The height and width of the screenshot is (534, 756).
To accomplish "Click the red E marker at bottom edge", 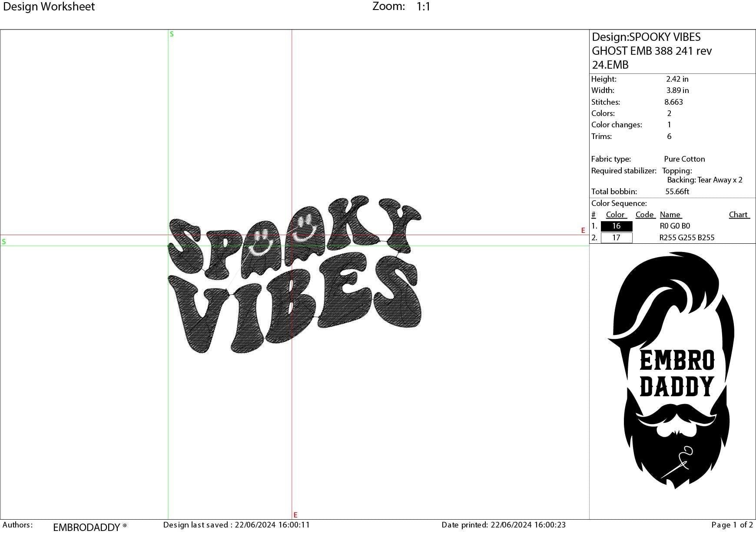I will (295, 515).
